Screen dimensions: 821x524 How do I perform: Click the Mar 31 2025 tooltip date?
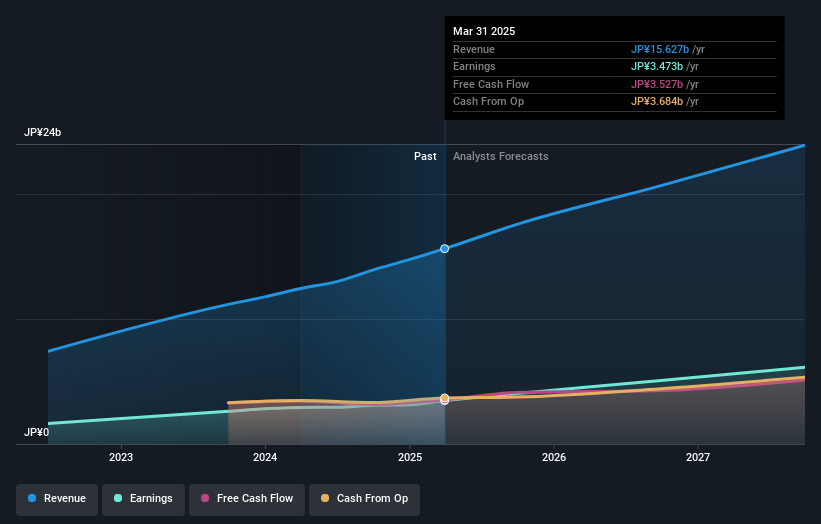484,31
